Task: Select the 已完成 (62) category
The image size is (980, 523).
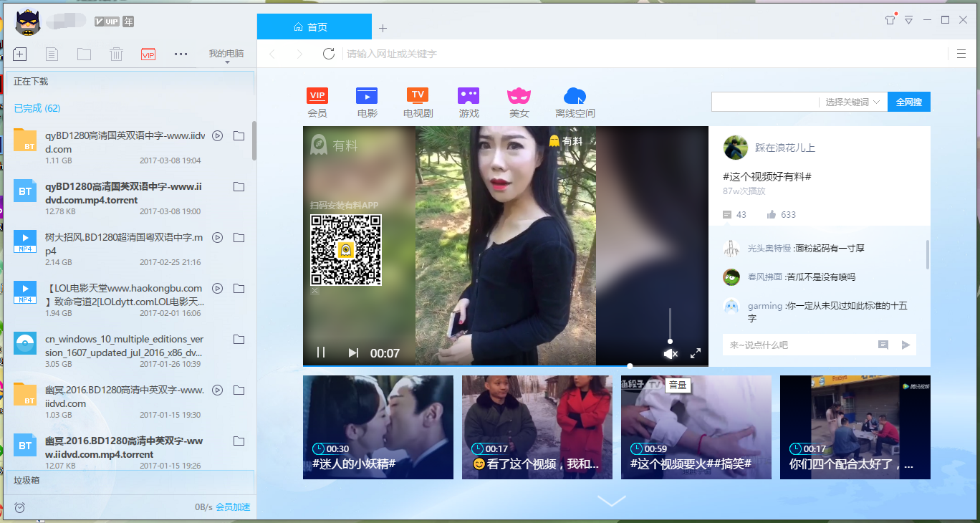Action: (36, 107)
